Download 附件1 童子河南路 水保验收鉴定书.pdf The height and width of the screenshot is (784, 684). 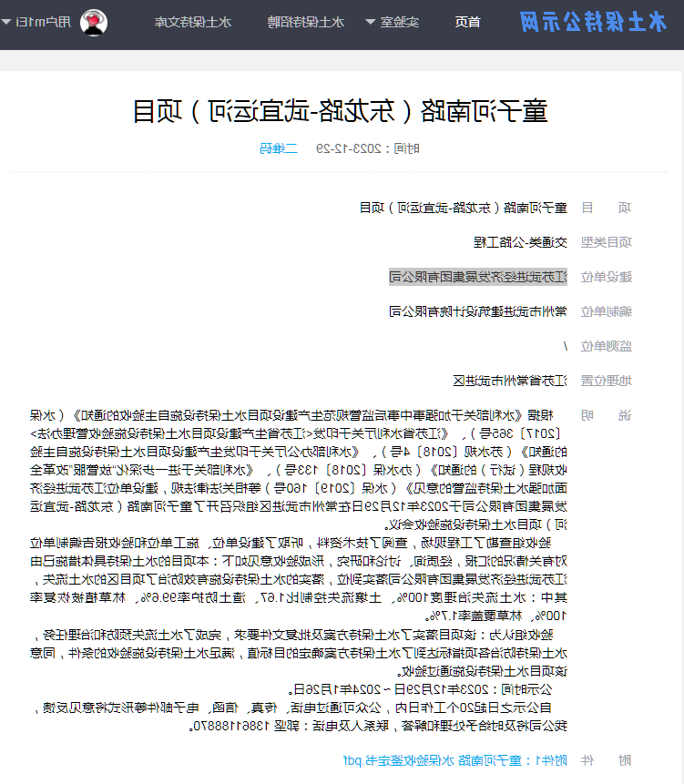pyautogui.click(x=455, y=760)
